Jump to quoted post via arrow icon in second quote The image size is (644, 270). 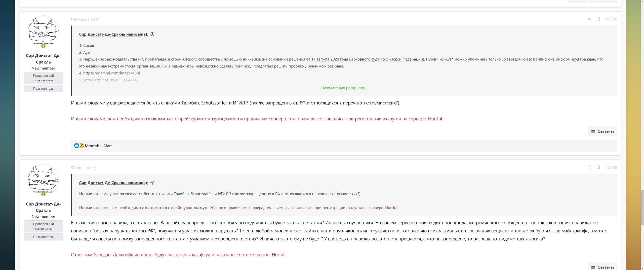[152, 183]
